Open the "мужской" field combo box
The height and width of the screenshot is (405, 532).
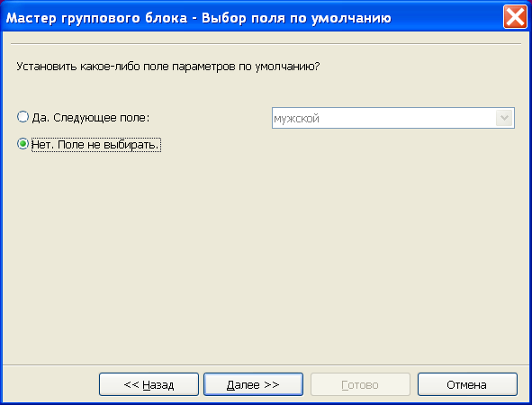[393, 118]
